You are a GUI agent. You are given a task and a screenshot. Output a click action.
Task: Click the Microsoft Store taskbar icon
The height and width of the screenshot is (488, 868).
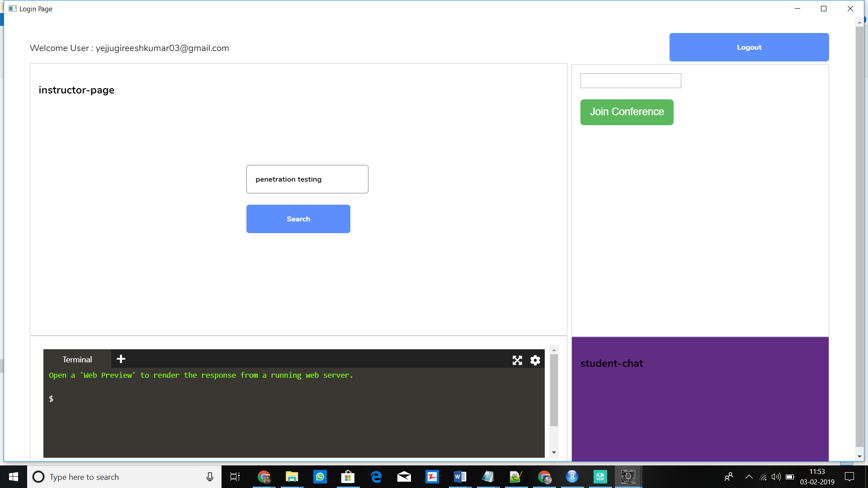[348, 477]
